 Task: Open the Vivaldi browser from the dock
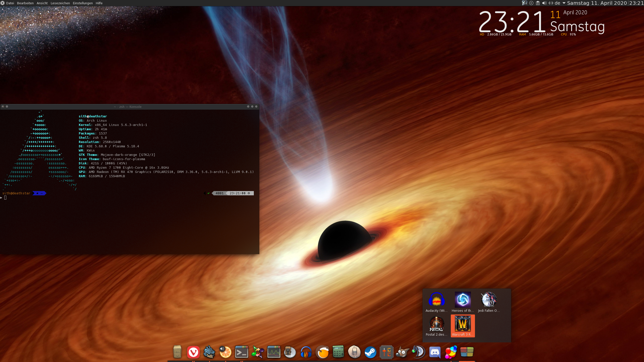point(193,352)
